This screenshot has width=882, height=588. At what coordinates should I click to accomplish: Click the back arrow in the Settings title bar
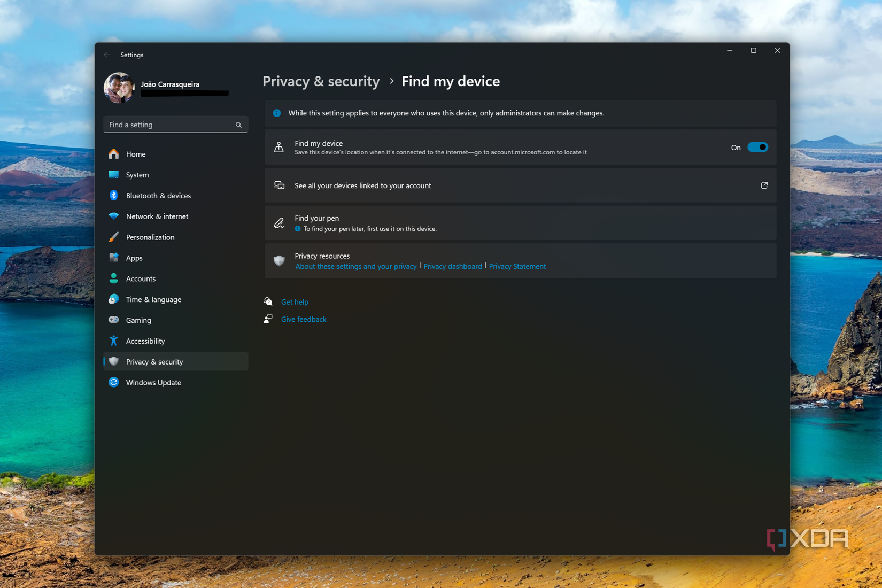click(x=107, y=55)
